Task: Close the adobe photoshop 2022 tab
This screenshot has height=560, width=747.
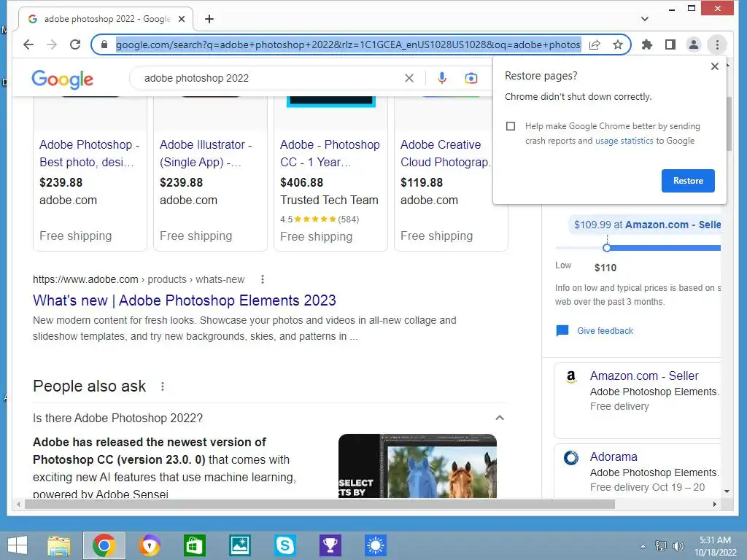Action: click(x=182, y=19)
